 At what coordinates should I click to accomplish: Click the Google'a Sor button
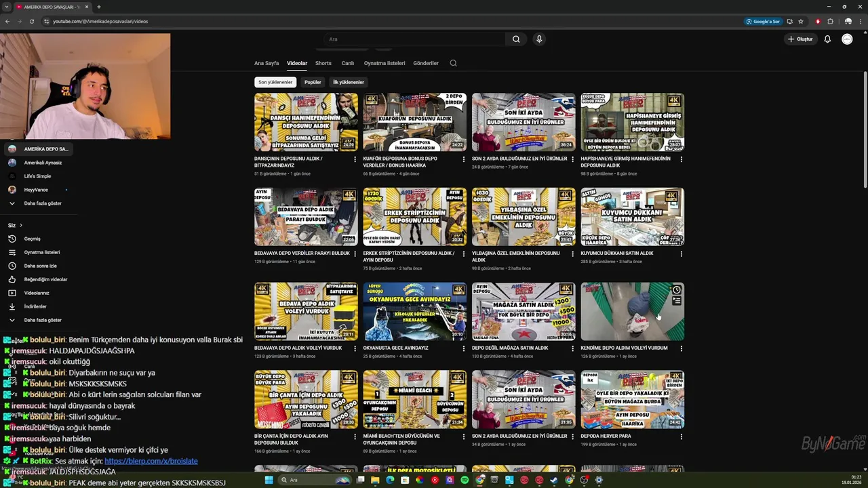pyautogui.click(x=763, y=21)
